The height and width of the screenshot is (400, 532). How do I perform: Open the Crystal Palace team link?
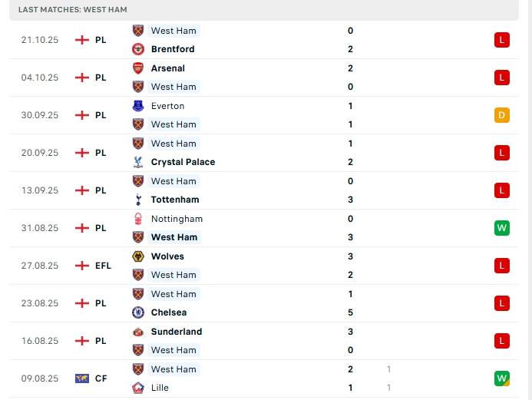click(183, 162)
